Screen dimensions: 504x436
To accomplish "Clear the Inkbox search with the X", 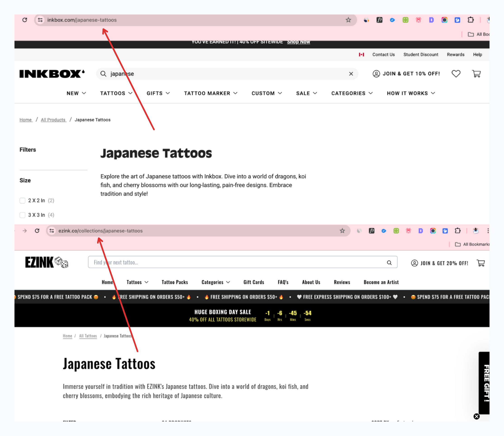I will 351,74.
